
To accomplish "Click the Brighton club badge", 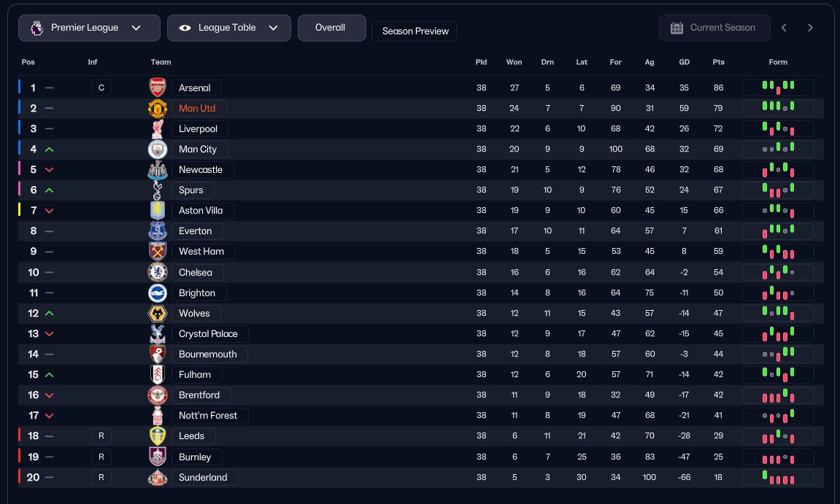I will [158, 293].
